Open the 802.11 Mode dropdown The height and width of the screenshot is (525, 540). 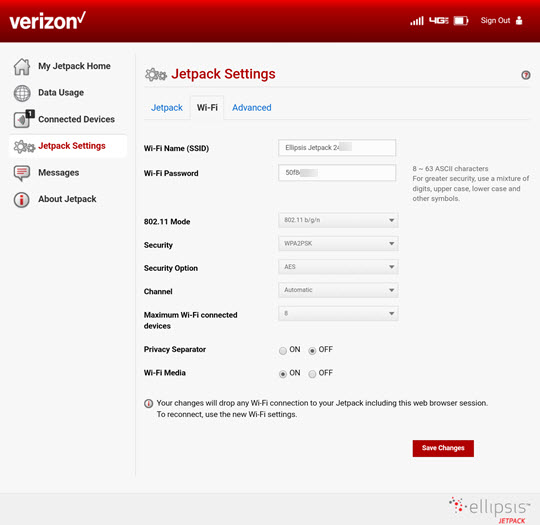tap(338, 220)
